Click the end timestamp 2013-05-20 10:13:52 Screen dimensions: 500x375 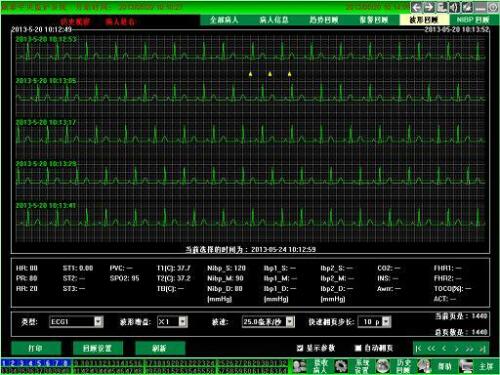click(457, 29)
